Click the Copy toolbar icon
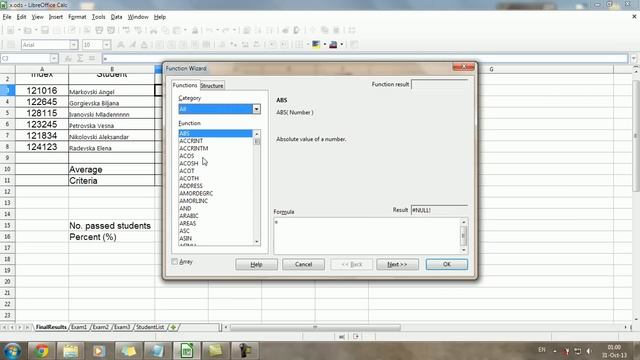Viewport: 640px width, 360px height. pos(165,30)
